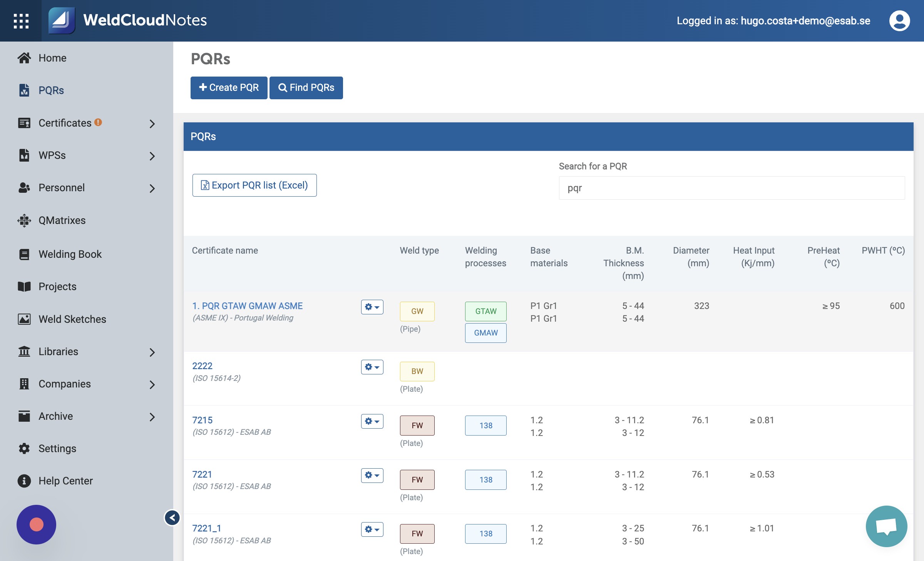This screenshot has width=924, height=561.
Task: Click the orange alert badge beside Certificates
Action: (x=98, y=122)
